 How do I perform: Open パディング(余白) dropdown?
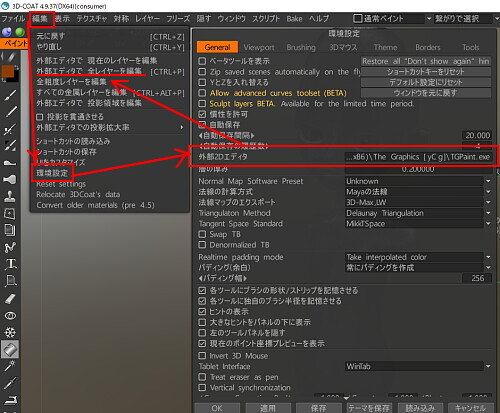pos(418,268)
